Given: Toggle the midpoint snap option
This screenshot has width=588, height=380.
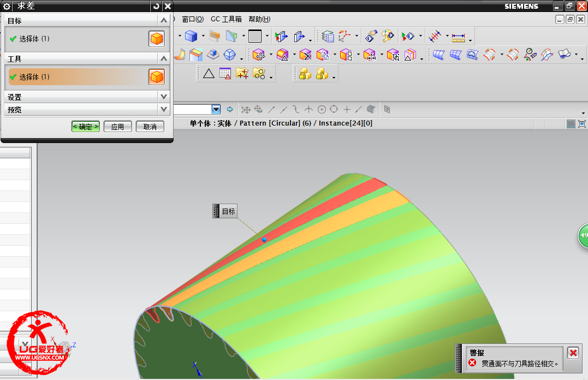Looking at the screenshot, I should pyautogui.click(x=284, y=110).
